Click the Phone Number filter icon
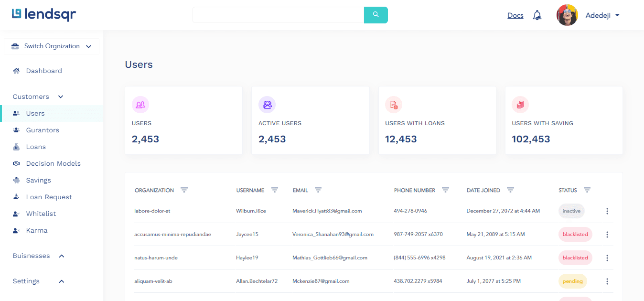The height and width of the screenshot is (301, 644). point(445,190)
